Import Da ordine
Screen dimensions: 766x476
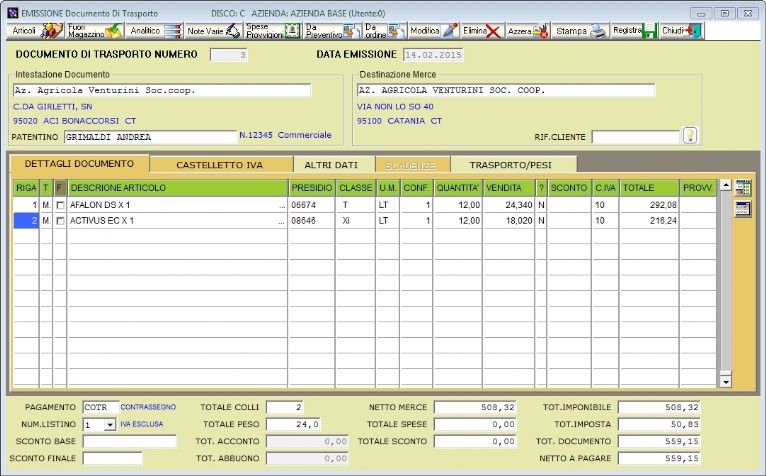click(x=384, y=31)
